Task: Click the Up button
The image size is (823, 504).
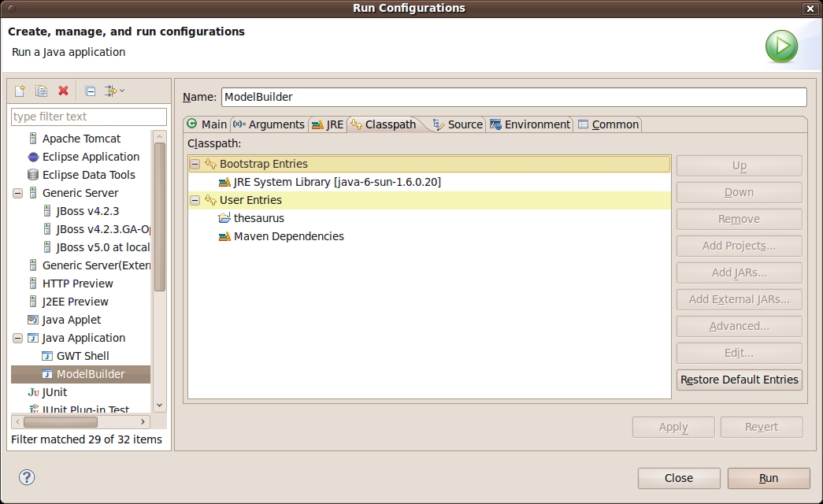Action: [739, 166]
